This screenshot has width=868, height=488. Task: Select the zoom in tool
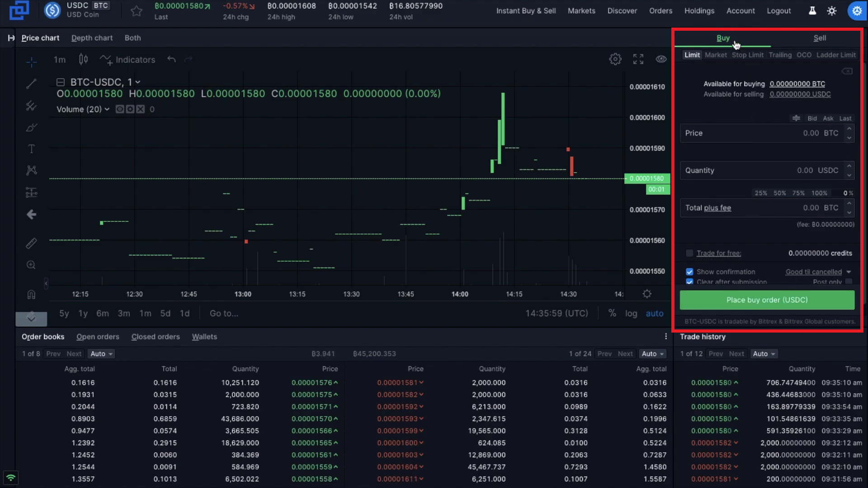pyautogui.click(x=31, y=265)
